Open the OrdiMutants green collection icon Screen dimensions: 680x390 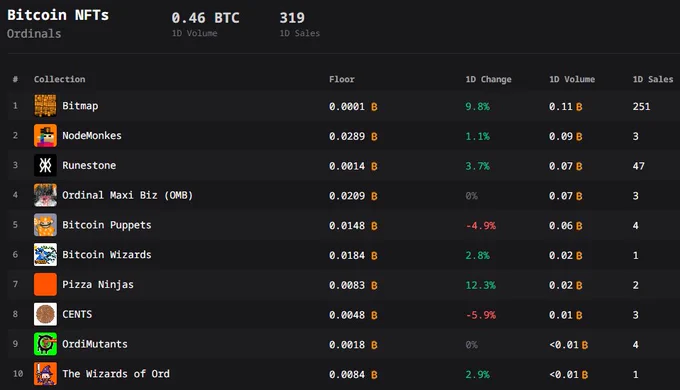pos(45,344)
